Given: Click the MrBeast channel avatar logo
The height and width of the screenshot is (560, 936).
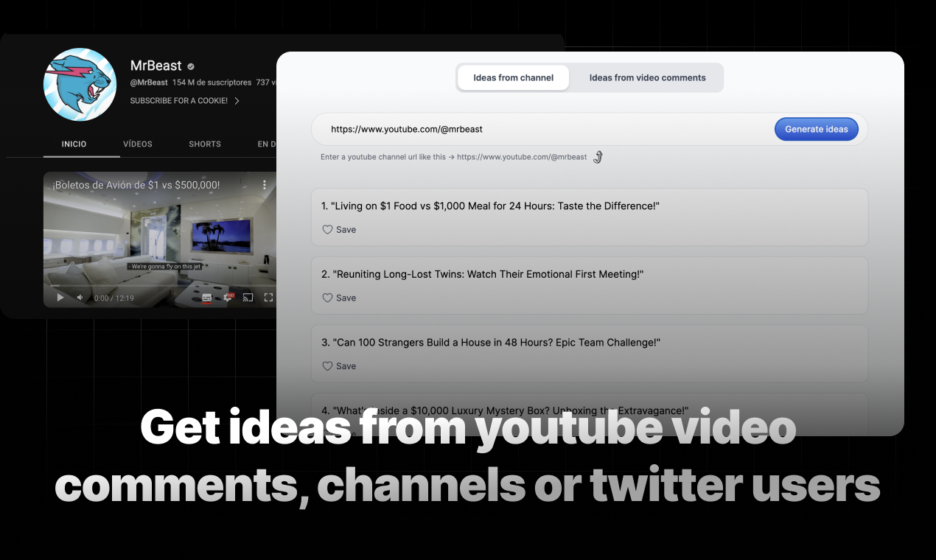Looking at the screenshot, I should 80,84.
